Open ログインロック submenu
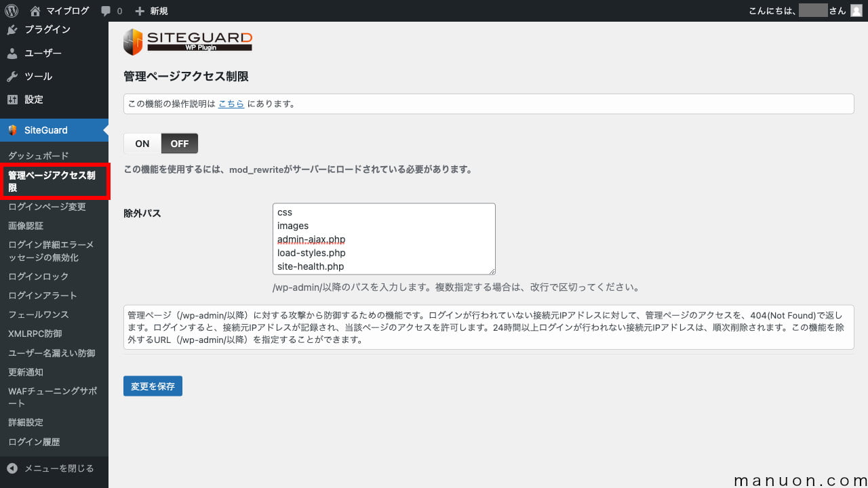 (x=38, y=277)
